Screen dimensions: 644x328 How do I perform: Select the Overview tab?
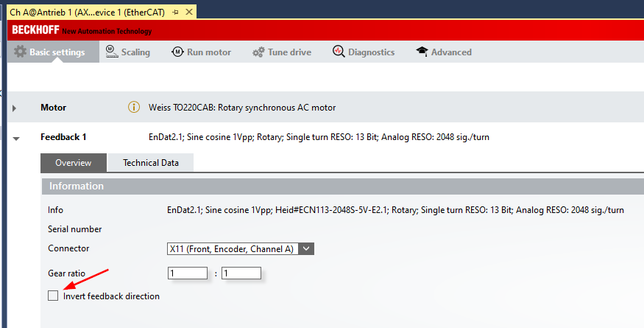pyautogui.click(x=74, y=163)
